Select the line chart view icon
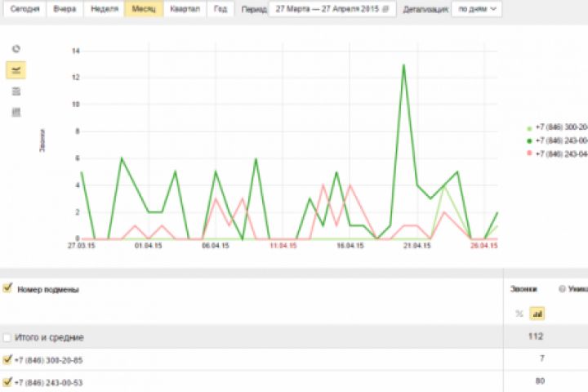Image resolution: width=588 pixels, height=392 pixels. click(16, 70)
